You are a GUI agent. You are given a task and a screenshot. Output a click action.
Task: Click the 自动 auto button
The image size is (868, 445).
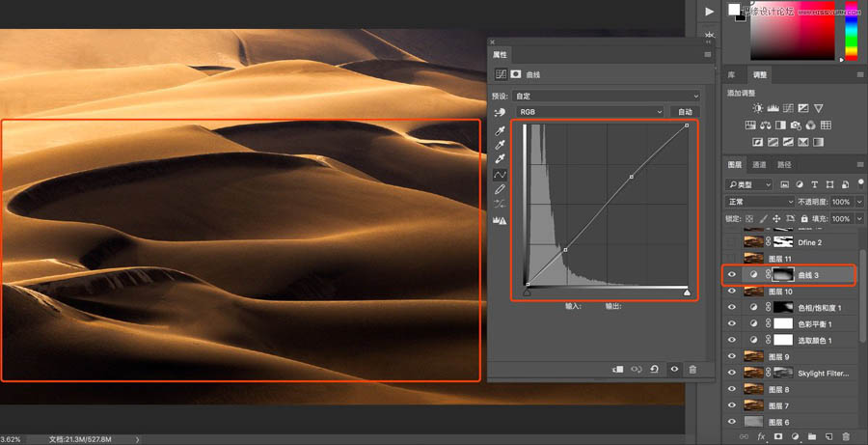pos(685,112)
